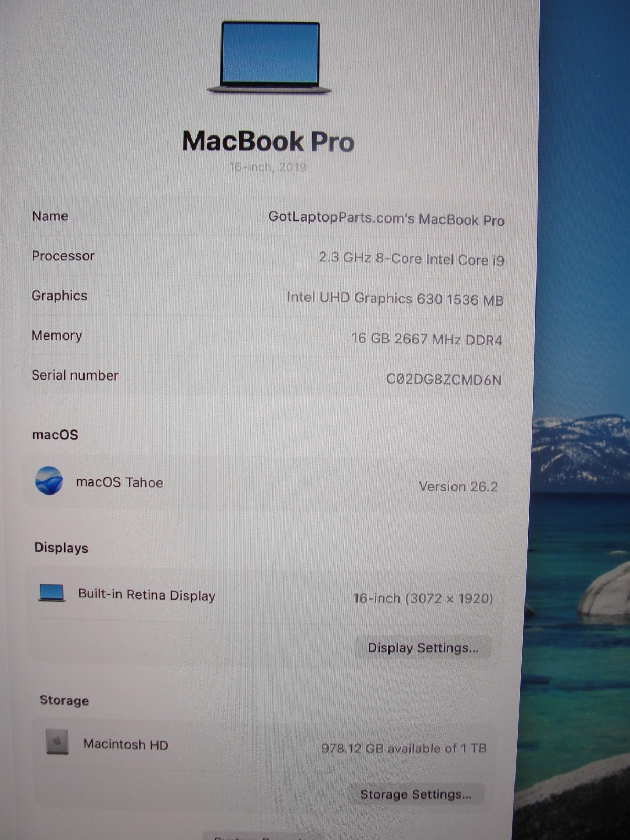630x840 pixels.
Task: Select the 16-inch (3072 × 1920) resolution text
Action: coord(423,598)
